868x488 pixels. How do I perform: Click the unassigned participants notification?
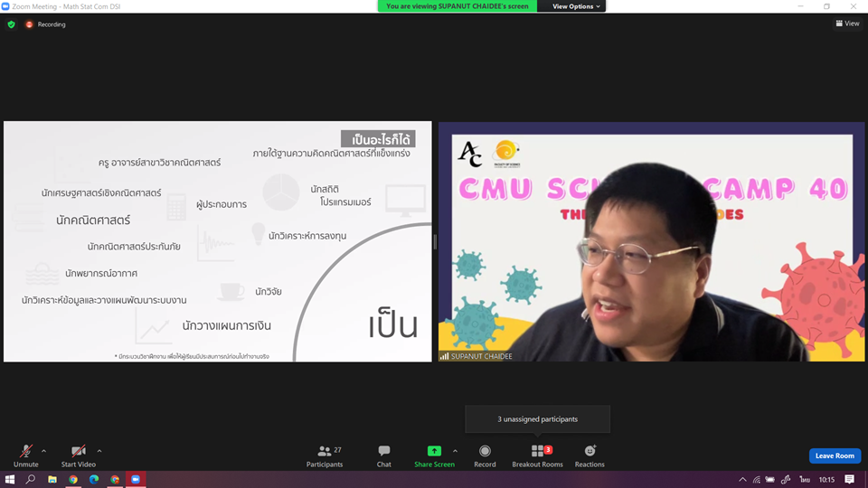(537, 419)
